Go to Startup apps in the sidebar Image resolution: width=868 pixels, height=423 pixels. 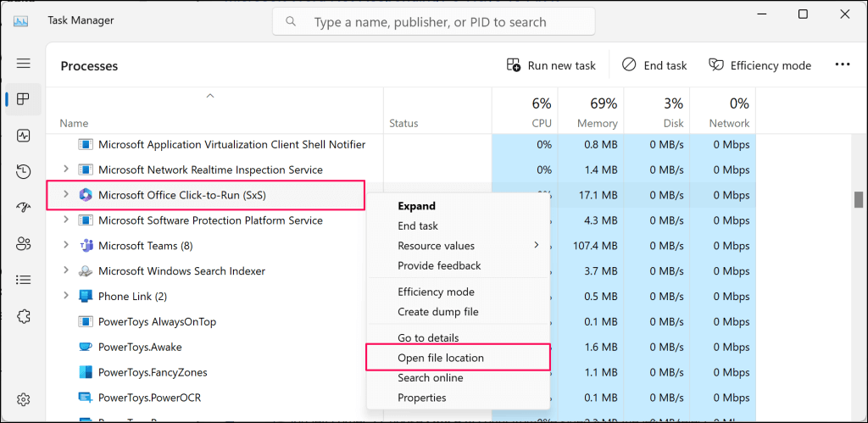coord(24,208)
